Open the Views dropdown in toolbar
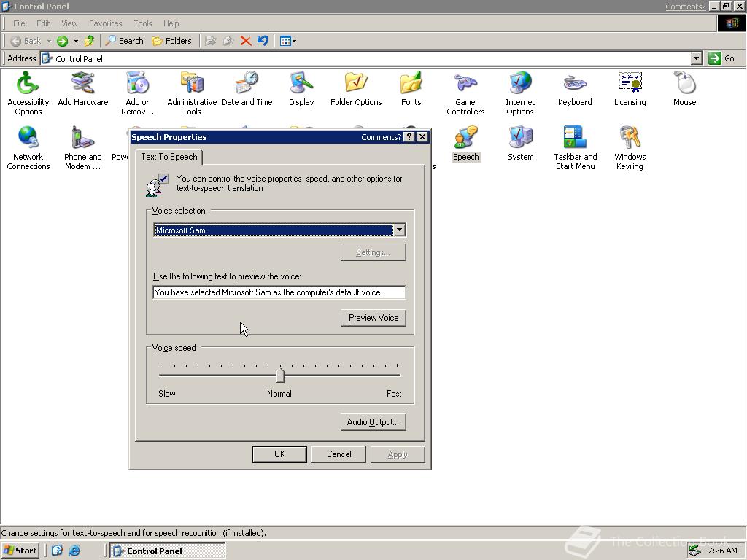Screen dimensions: 747x560 tap(287, 41)
